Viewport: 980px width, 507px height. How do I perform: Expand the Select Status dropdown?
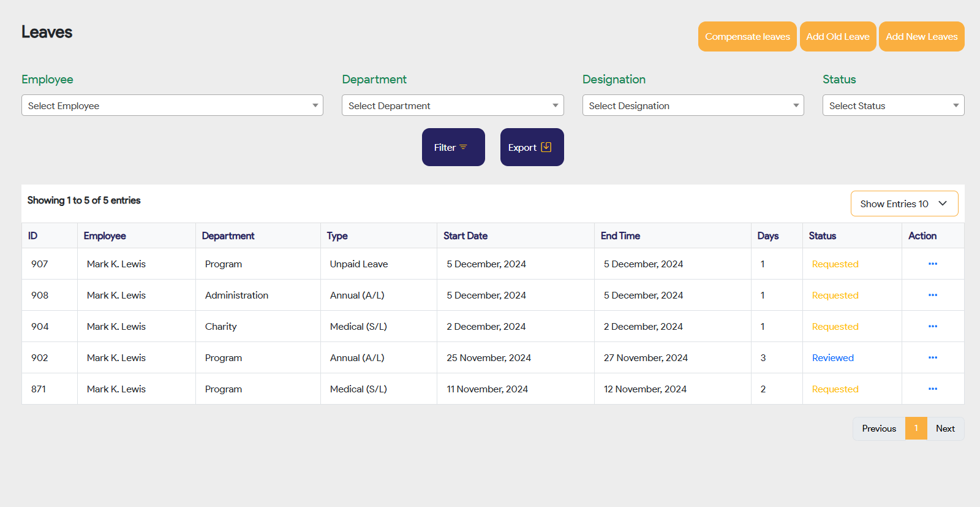point(893,105)
